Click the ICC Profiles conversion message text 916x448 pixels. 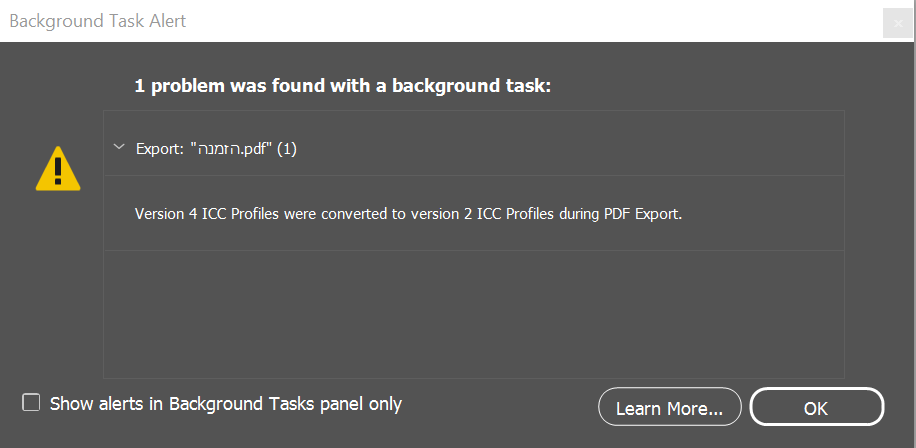pyautogui.click(x=407, y=213)
